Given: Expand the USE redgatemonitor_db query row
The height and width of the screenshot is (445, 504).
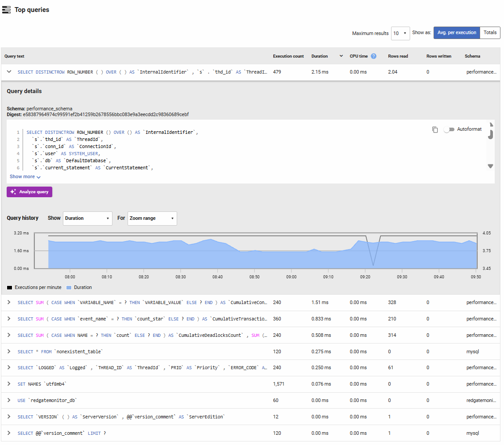Looking at the screenshot, I should (9, 400).
